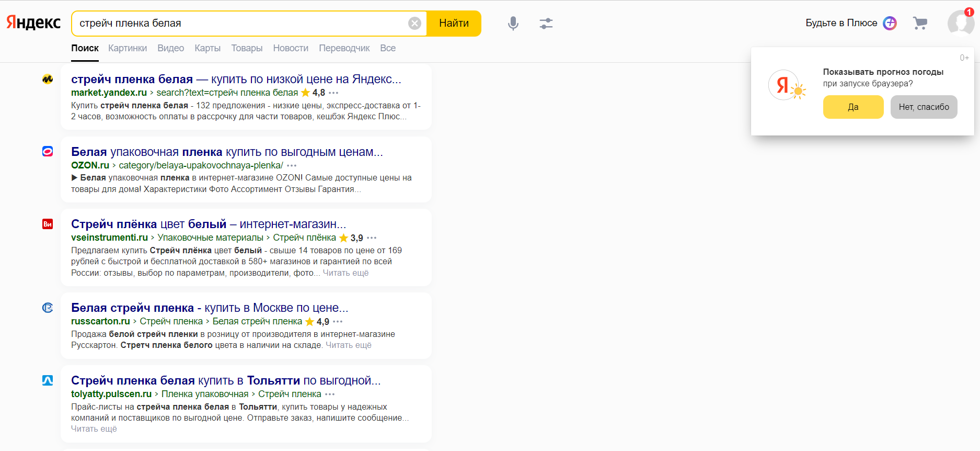Image resolution: width=980 pixels, height=451 pixels.
Task: Open the Белая упаковочная пленка OZON result title
Action: (227, 152)
